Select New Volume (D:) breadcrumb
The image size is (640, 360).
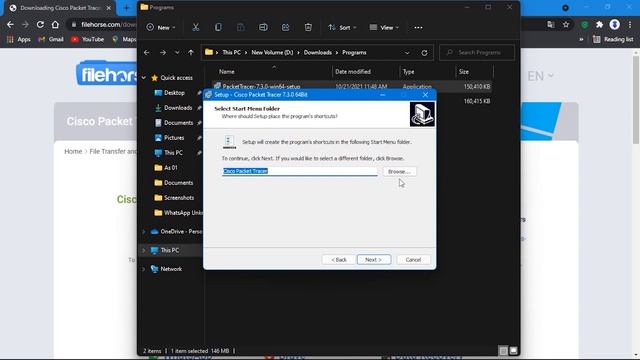coord(272,53)
